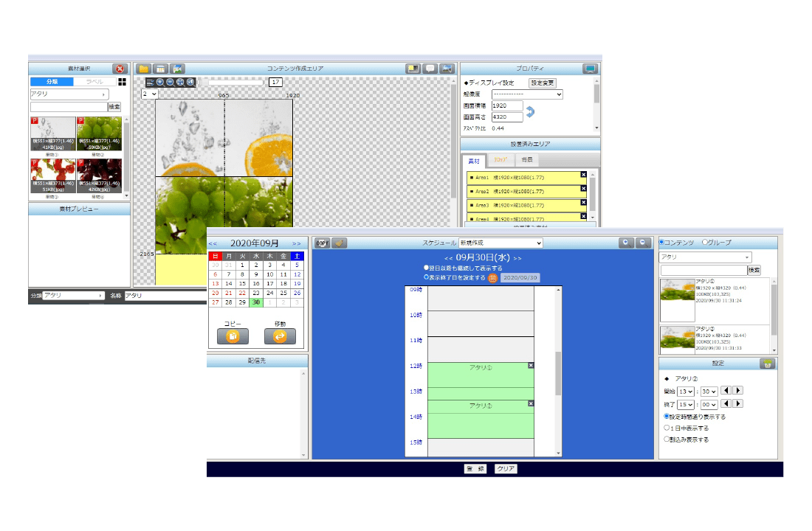Image resolution: width=812 pixels, height=531 pixels.
Task: Click the trash icon in 設定 header
Action: 768,364
